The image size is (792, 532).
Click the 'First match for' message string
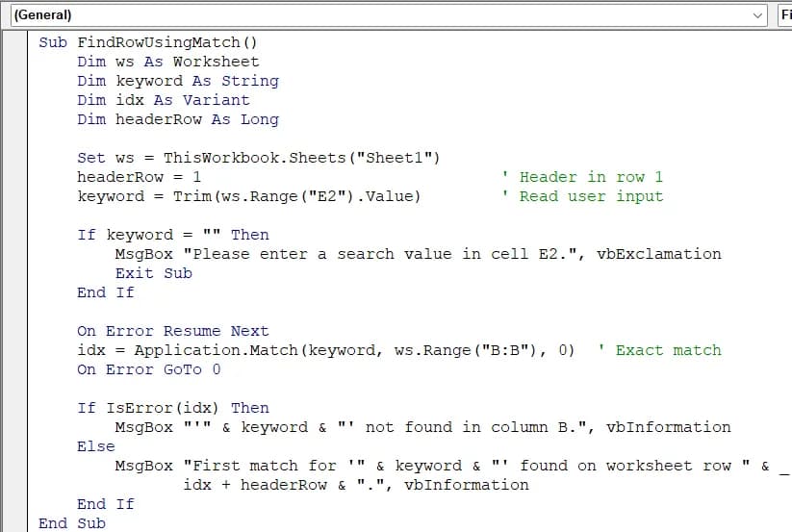pyautogui.click(x=274, y=466)
